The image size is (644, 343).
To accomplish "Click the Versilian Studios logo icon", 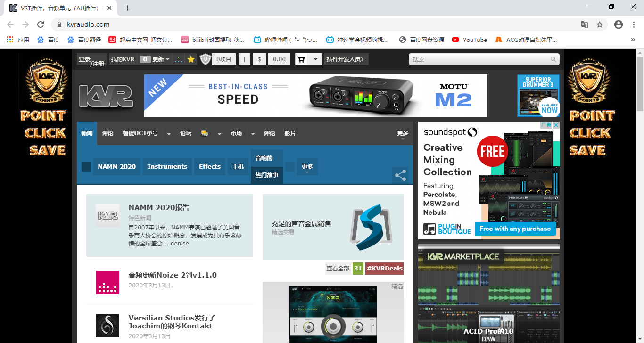I will (107, 326).
